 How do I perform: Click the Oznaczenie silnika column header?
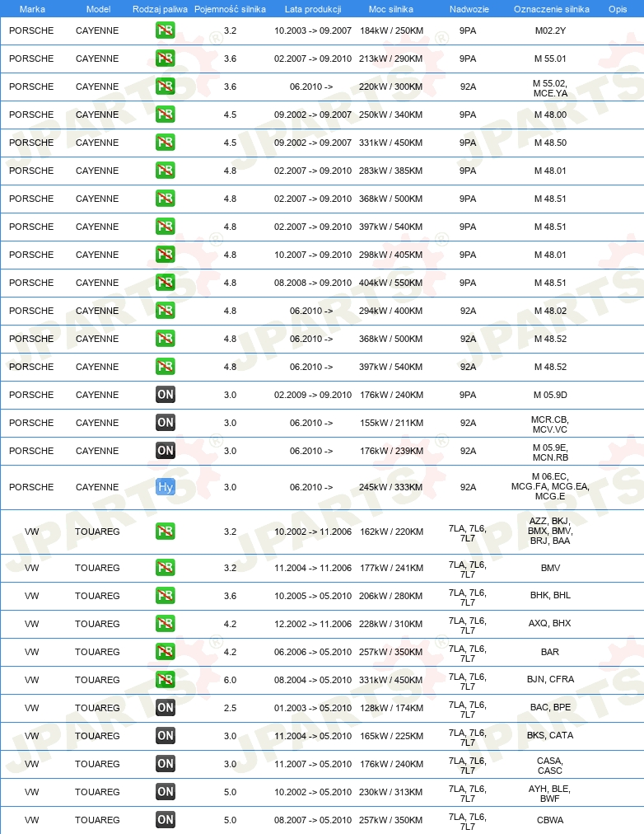552,9
